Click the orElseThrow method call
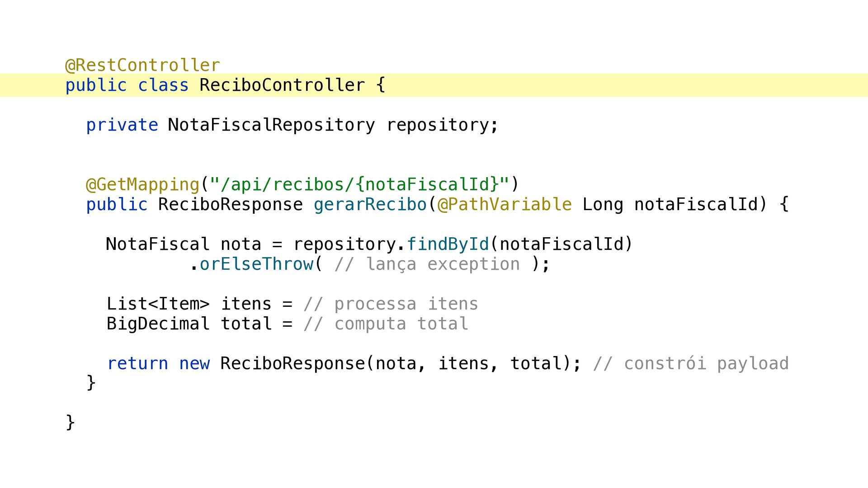This screenshot has width=868, height=488. click(256, 264)
